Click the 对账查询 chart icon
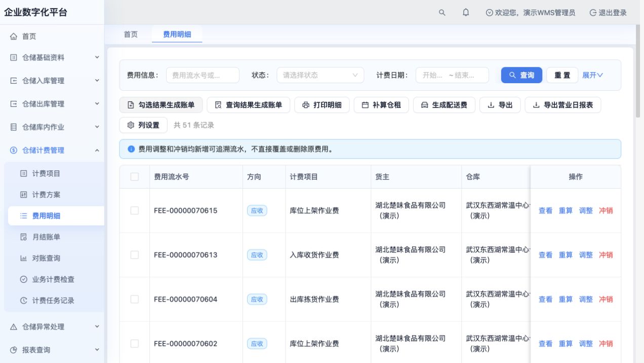Image resolution: width=644 pixels, height=363 pixels. click(x=23, y=258)
